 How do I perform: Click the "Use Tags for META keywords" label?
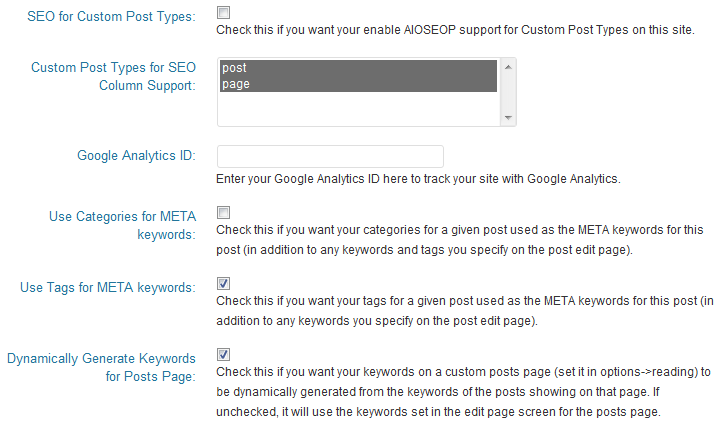coord(107,288)
